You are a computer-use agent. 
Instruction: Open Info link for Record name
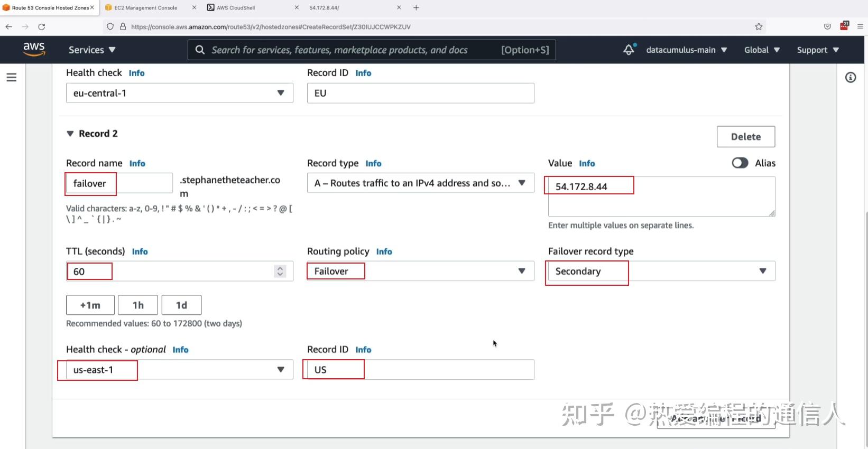point(137,163)
